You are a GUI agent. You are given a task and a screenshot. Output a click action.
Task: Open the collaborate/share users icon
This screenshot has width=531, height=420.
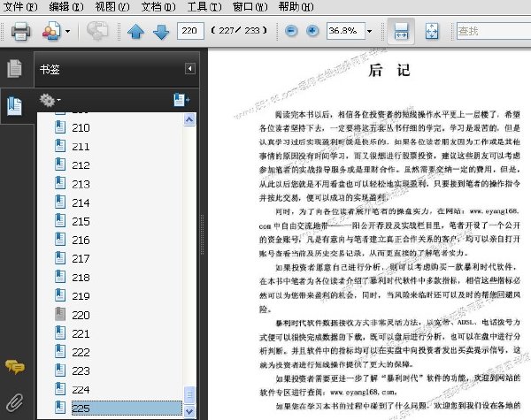[51, 31]
